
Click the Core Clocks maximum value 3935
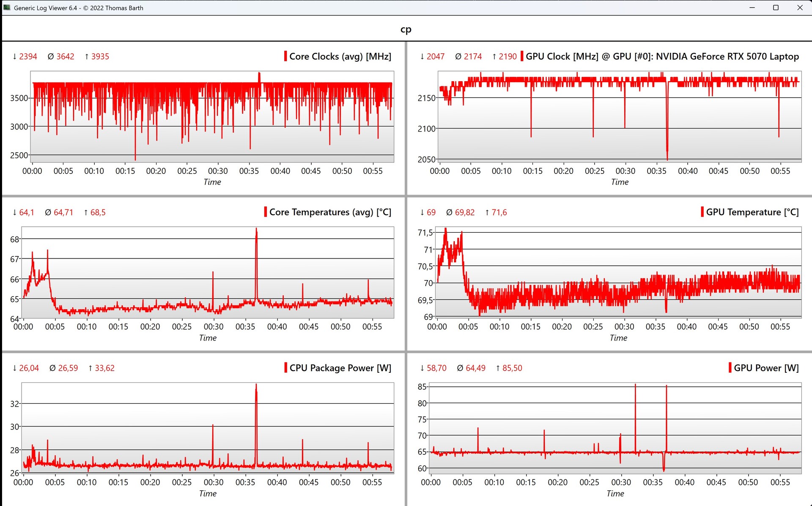(100, 56)
